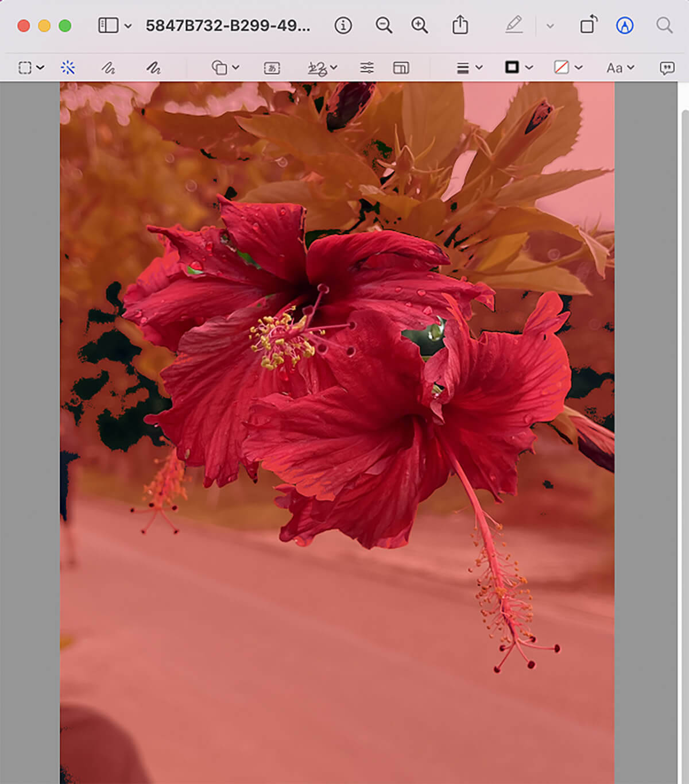Insert a text box with Text tool

[x=272, y=68]
